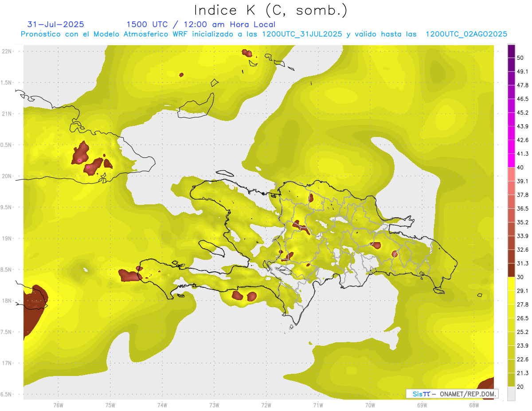Click the "72W" longitude label

(x=266, y=405)
